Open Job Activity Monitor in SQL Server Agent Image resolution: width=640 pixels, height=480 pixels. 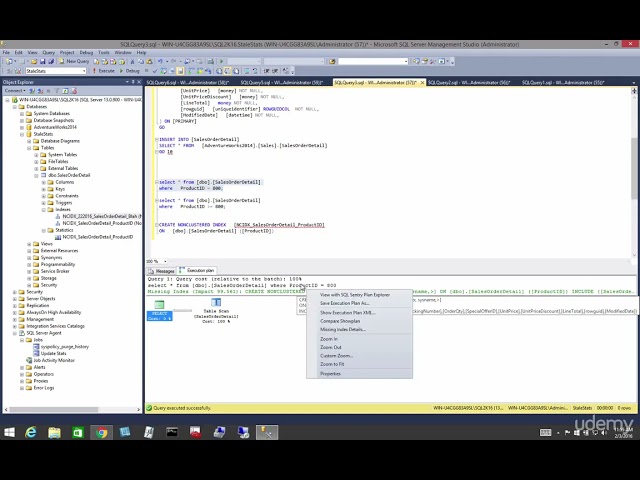[x=54, y=360]
